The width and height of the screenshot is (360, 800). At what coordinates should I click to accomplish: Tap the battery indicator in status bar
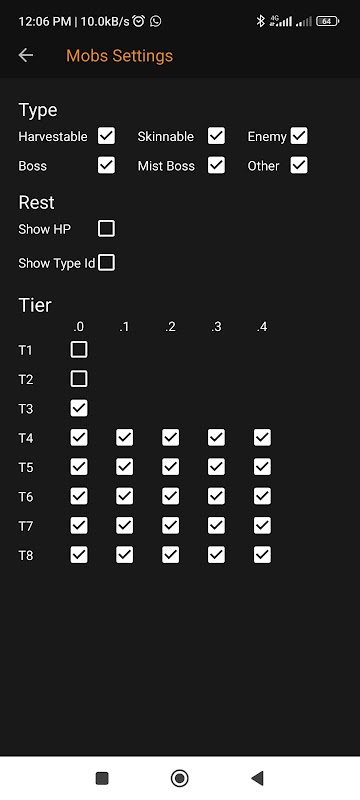pos(327,21)
